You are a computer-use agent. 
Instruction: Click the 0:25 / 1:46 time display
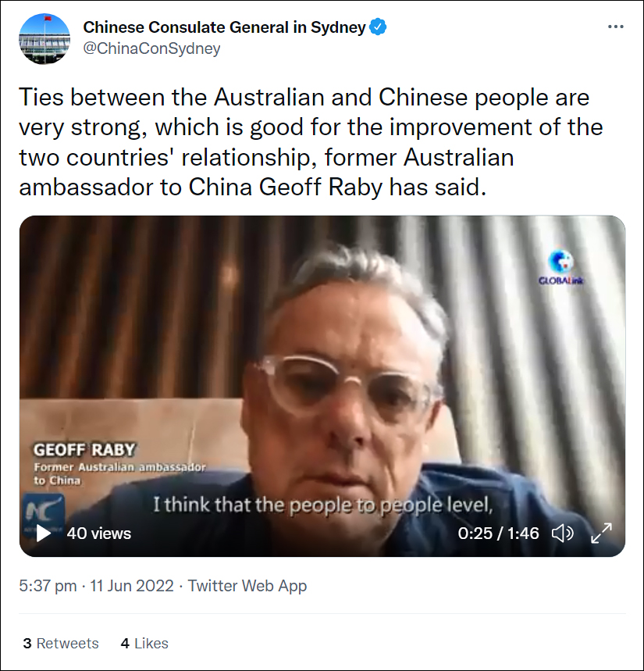pos(498,534)
